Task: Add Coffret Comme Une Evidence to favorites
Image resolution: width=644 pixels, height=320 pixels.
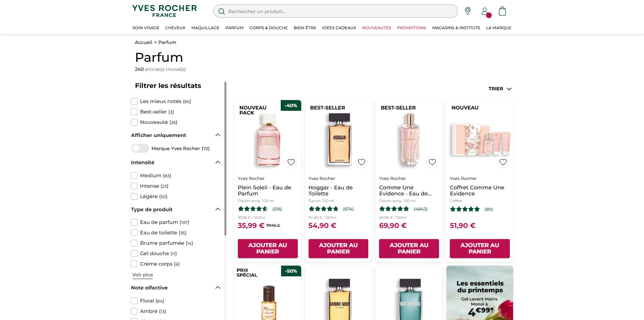Action: click(503, 162)
